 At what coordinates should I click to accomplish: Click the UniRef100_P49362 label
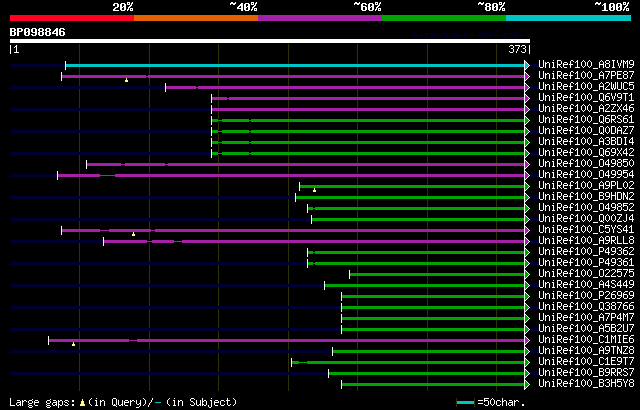[586, 252]
